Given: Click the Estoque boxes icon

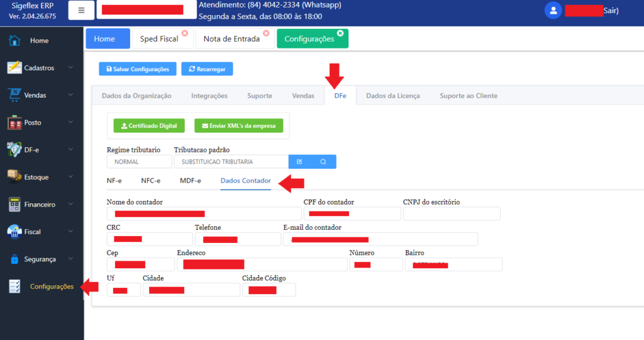Looking at the screenshot, I should click(14, 177).
